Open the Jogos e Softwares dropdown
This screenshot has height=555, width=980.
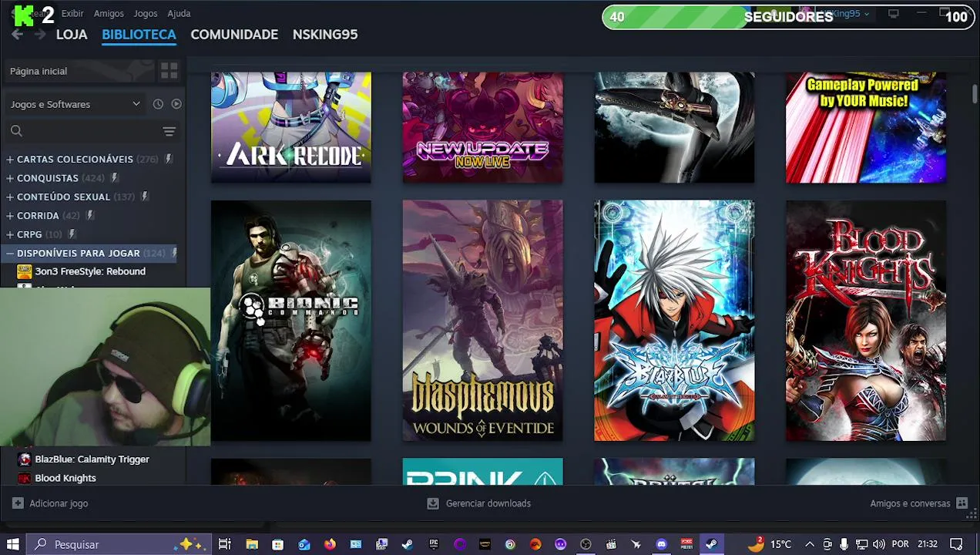tap(74, 104)
